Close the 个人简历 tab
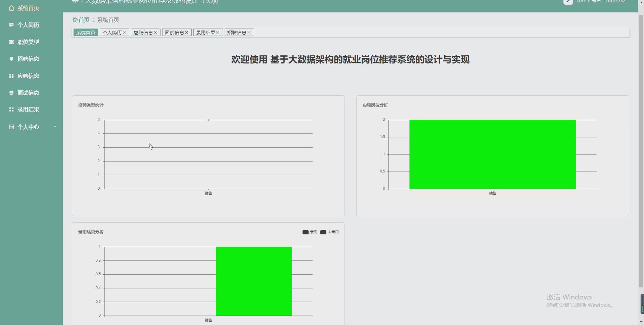 [124, 33]
